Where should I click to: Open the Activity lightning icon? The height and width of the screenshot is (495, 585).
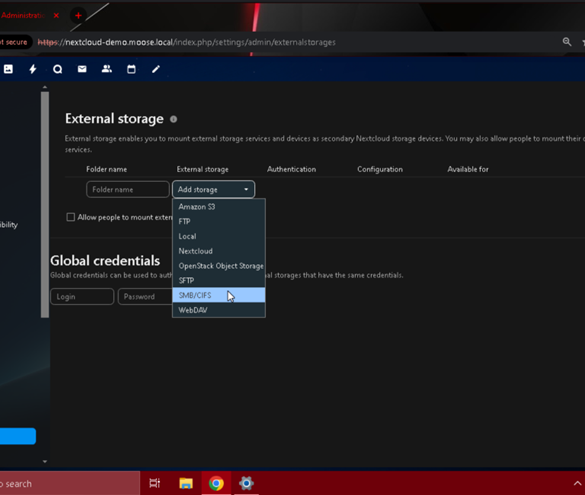click(x=33, y=69)
